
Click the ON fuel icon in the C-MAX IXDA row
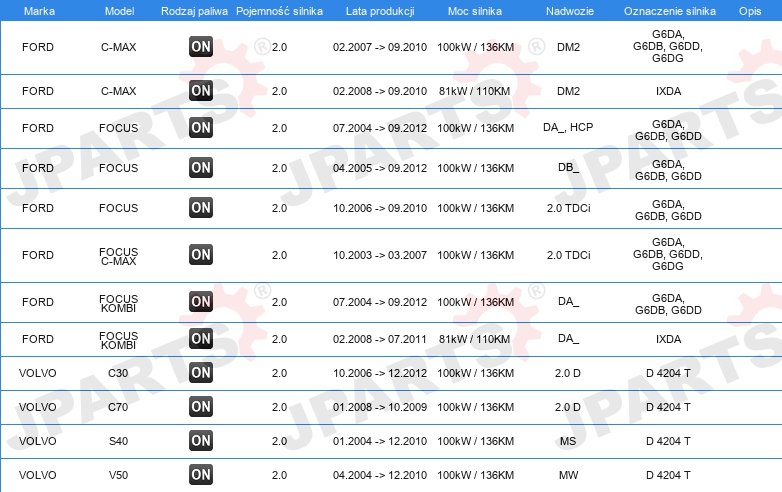201,91
